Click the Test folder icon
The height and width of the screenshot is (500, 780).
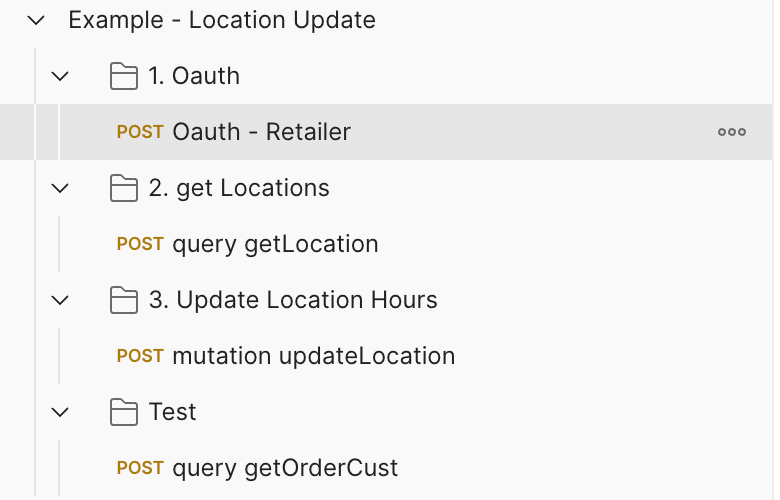coord(124,412)
